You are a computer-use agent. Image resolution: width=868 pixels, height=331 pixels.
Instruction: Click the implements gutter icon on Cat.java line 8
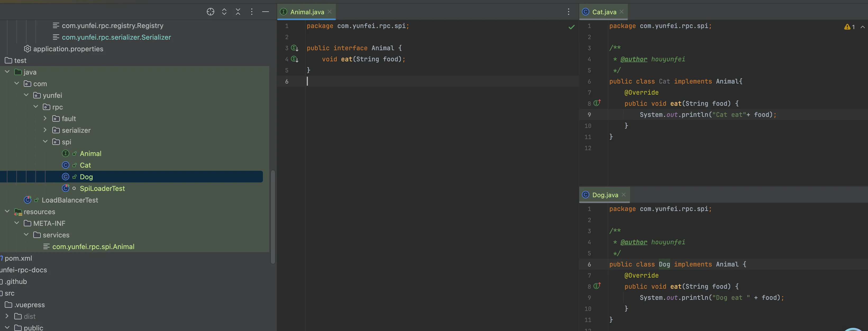pyautogui.click(x=597, y=103)
